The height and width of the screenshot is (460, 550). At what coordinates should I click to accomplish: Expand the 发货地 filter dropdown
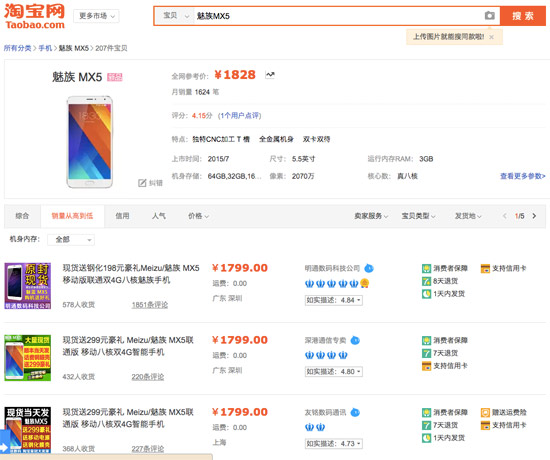tap(468, 216)
